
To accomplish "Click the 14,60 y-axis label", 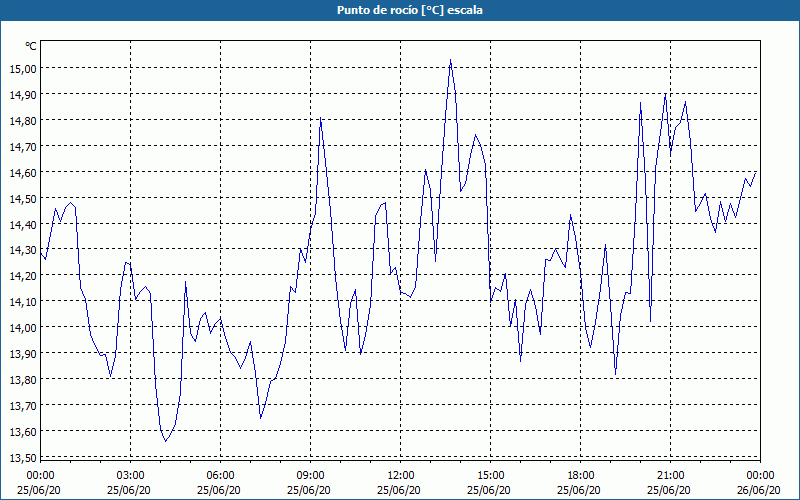I will pos(23,172).
